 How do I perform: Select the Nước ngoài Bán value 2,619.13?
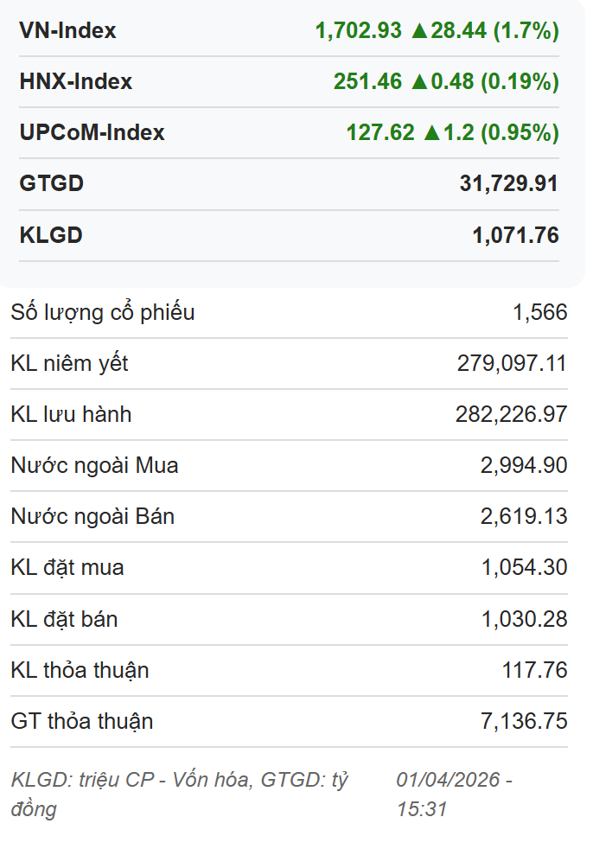click(524, 517)
